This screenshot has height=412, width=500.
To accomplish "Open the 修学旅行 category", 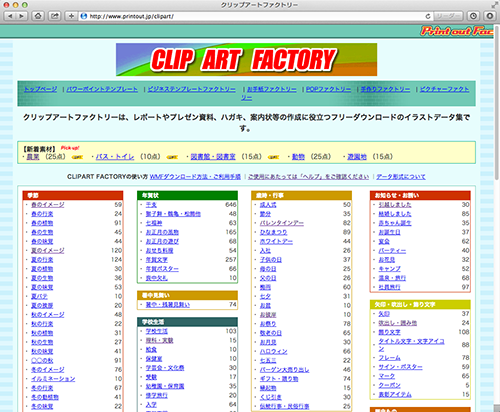I will pyautogui.click(x=157, y=395).
